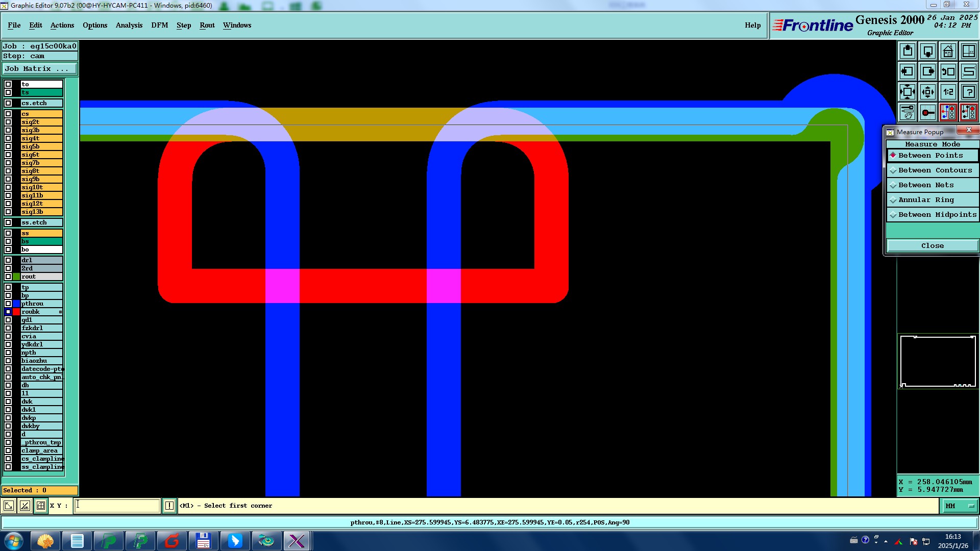Click the previous view undo-zoom icon
980x551 pixels.
click(x=948, y=71)
